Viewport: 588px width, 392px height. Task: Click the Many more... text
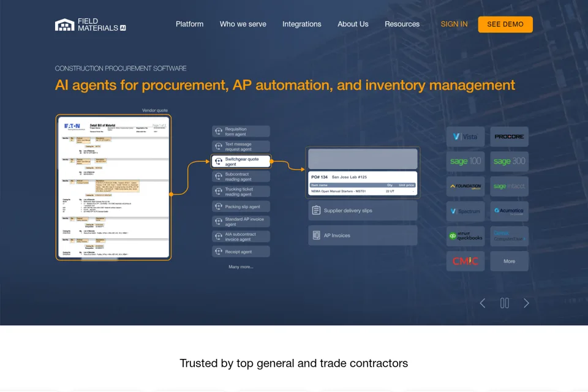click(241, 266)
